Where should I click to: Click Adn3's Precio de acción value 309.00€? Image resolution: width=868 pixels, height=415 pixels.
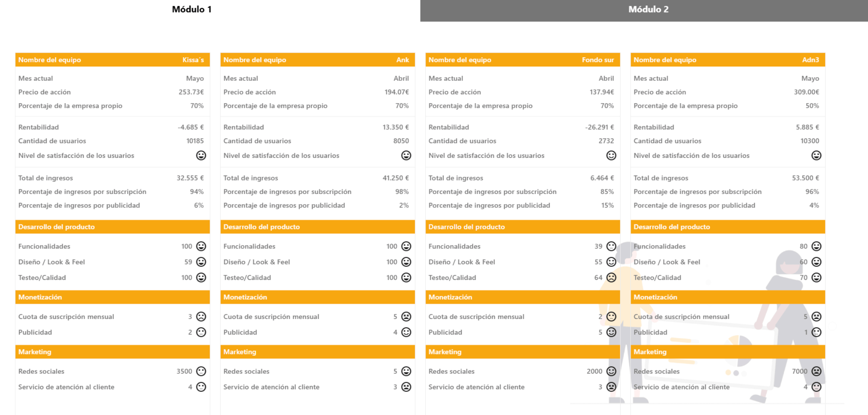click(806, 92)
